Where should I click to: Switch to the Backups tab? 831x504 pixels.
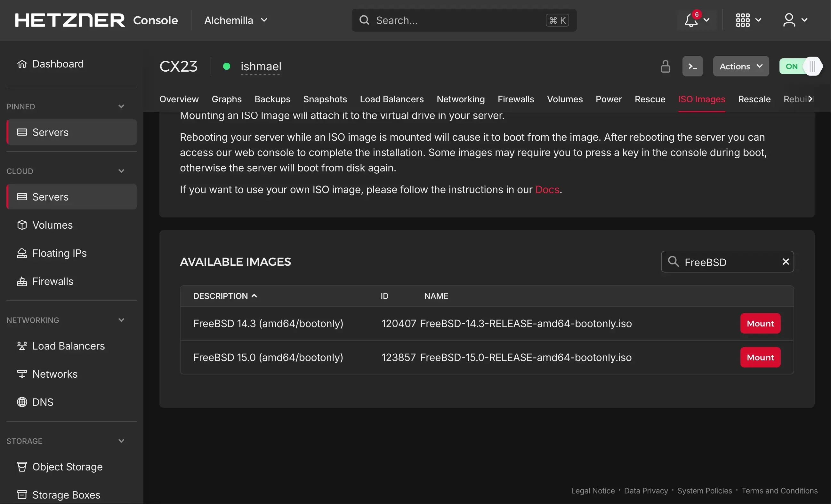pos(272,99)
